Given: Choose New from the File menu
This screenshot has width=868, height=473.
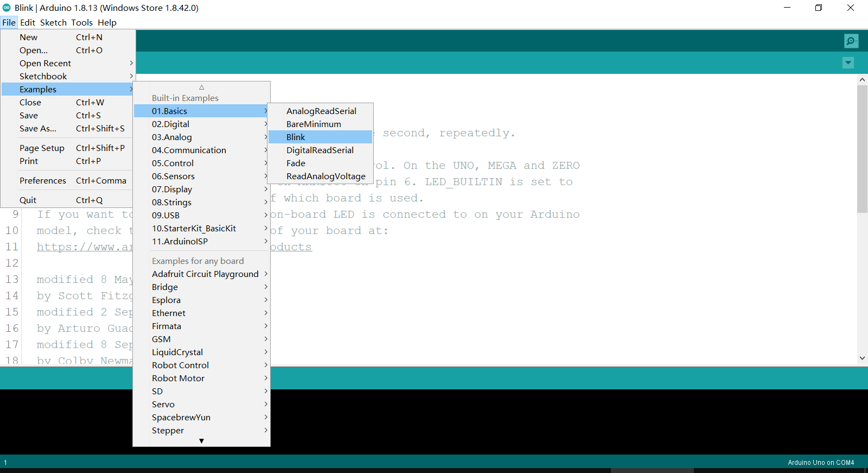Looking at the screenshot, I should click(68, 37).
